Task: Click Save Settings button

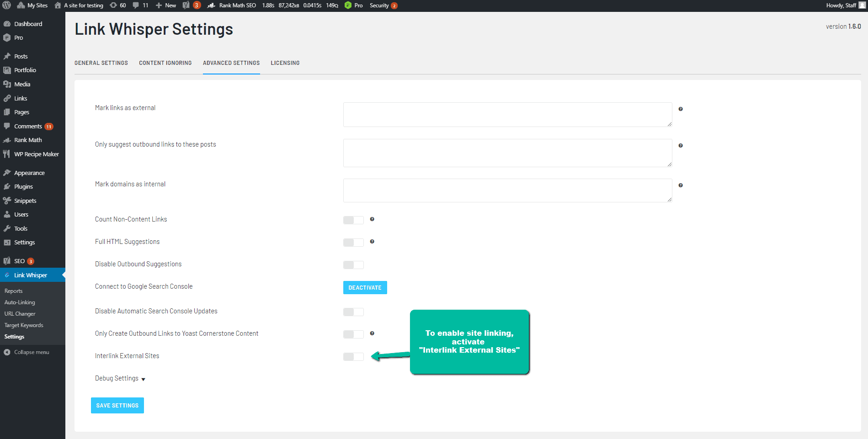Action: tap(117, 406)
